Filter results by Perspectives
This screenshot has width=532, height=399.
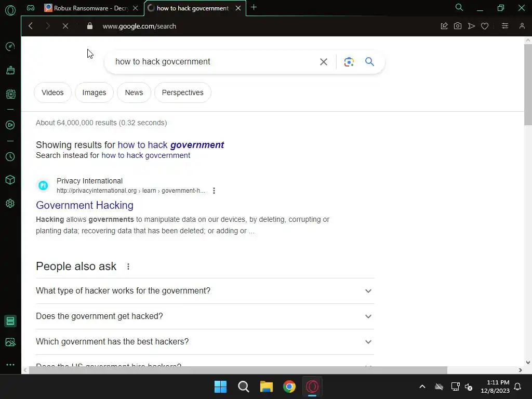tap(182, 92)
